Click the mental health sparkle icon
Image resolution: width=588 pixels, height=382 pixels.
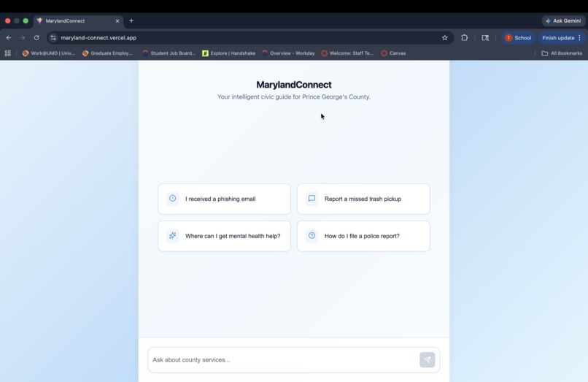point(172,235)
